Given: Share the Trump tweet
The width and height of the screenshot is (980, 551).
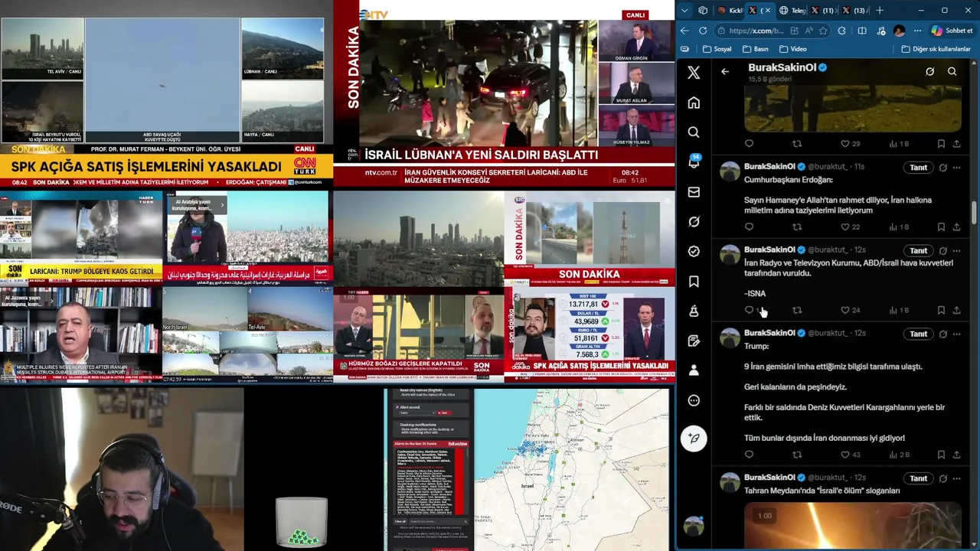Looking at the screenshot, I should pyautogui.click(x=956, y=455).
